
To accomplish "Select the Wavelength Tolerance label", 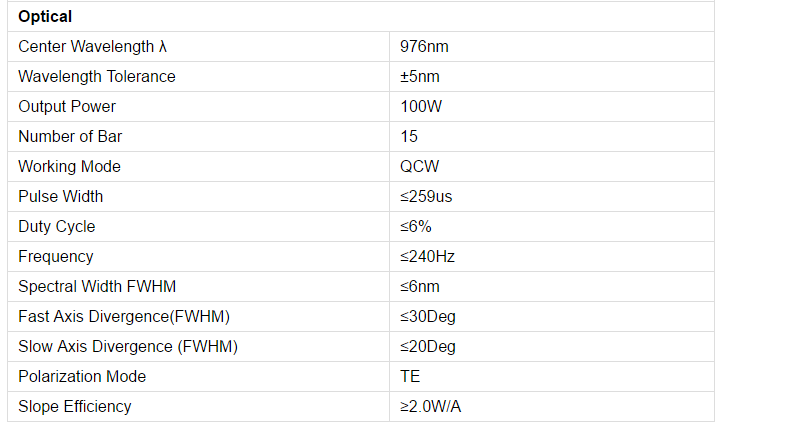I will (96, 77).
